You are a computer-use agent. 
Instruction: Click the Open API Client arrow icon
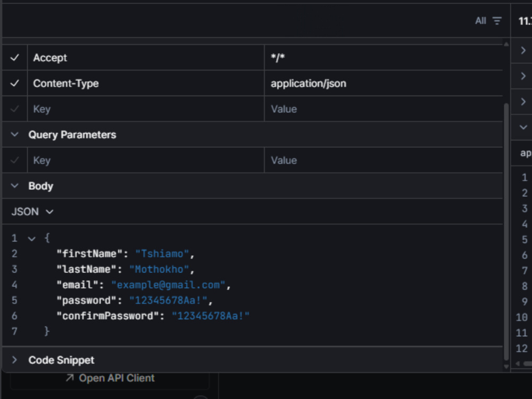(x=70, y=378)
